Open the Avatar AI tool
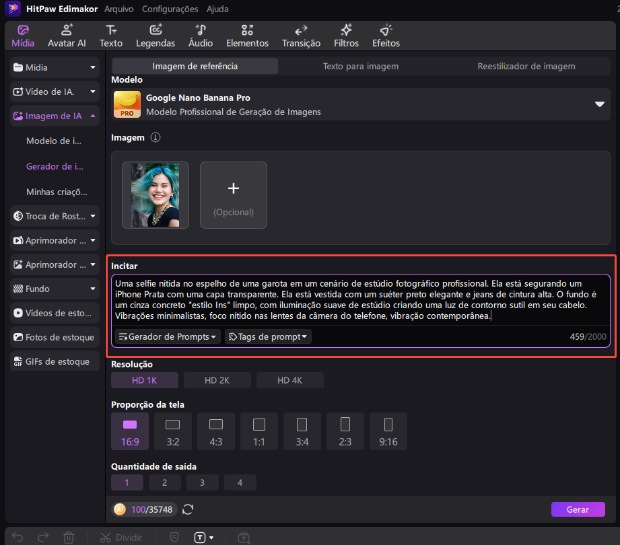This screenshot has height=545, width=620. pyautogui.click(x=66, y=36)
